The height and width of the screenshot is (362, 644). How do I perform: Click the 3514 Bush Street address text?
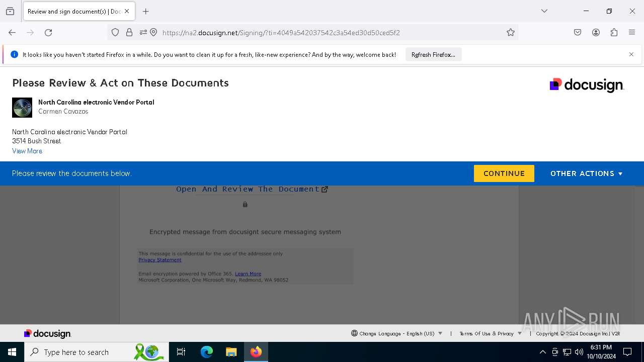[x=37, y=141]
